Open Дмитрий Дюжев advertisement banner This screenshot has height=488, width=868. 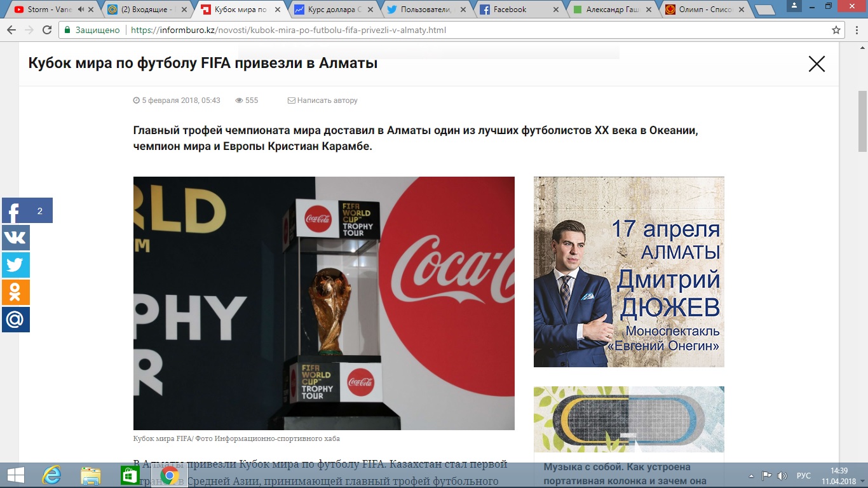pyautogui.click(x=629, y=272)
